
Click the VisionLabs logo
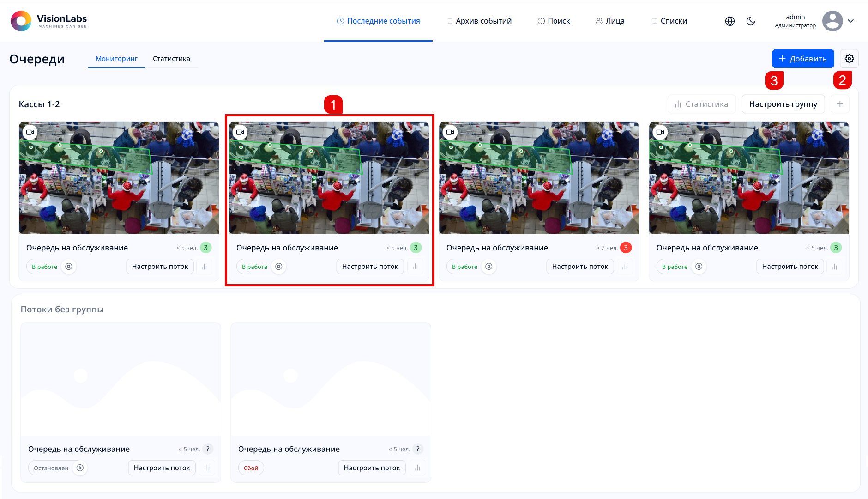pos(49,21)
